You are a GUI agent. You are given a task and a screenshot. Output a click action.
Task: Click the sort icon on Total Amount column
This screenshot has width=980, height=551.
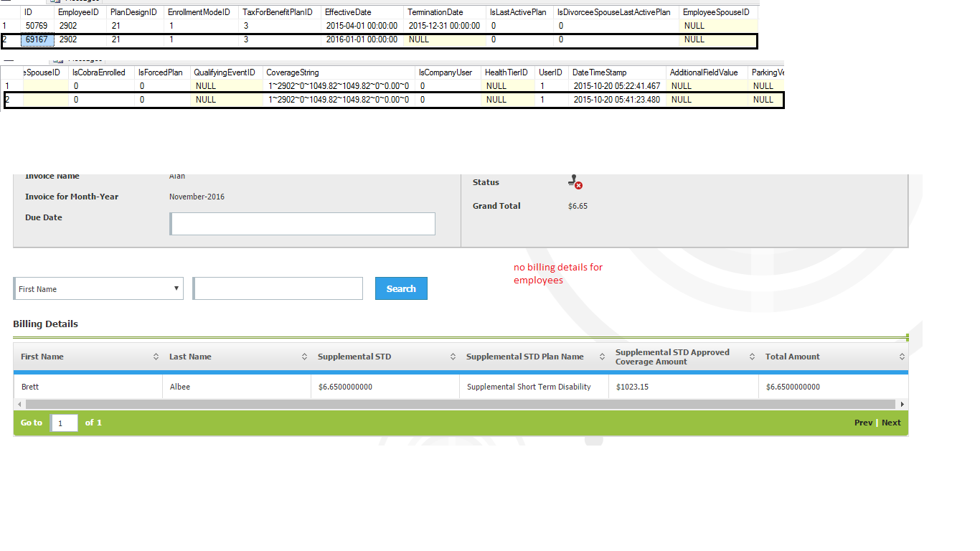903,356
